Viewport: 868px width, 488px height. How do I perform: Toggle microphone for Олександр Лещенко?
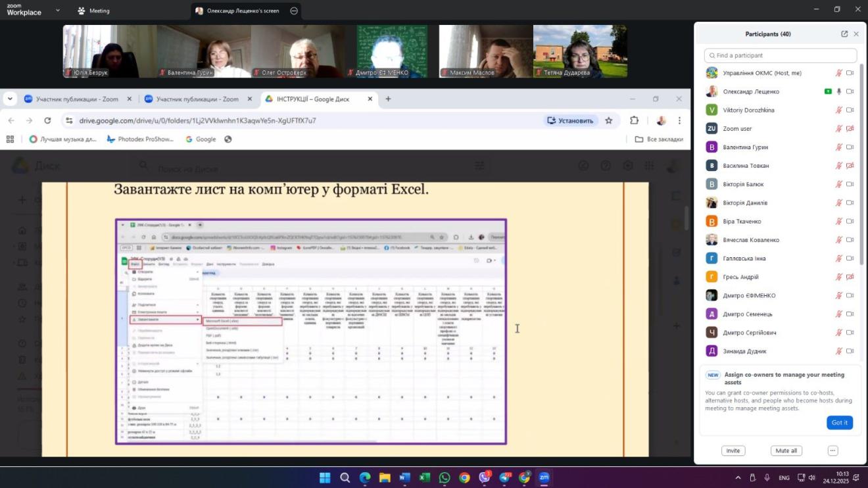tap(839, 91)
